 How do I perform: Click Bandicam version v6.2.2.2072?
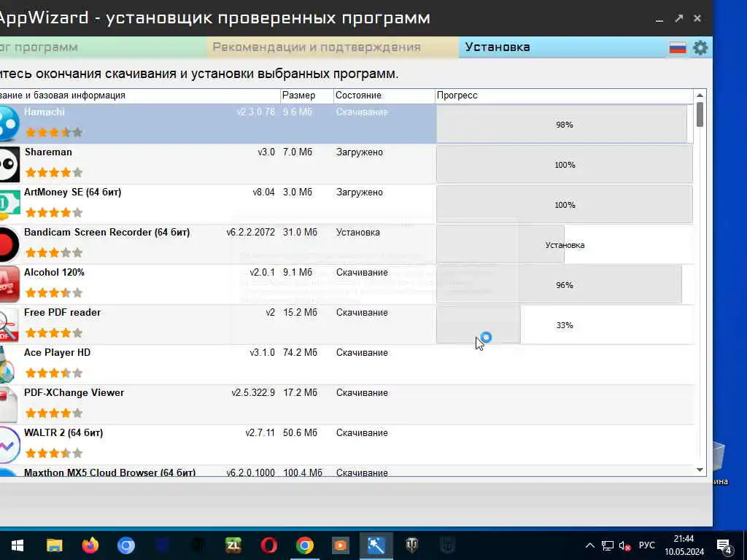[251, 233]
